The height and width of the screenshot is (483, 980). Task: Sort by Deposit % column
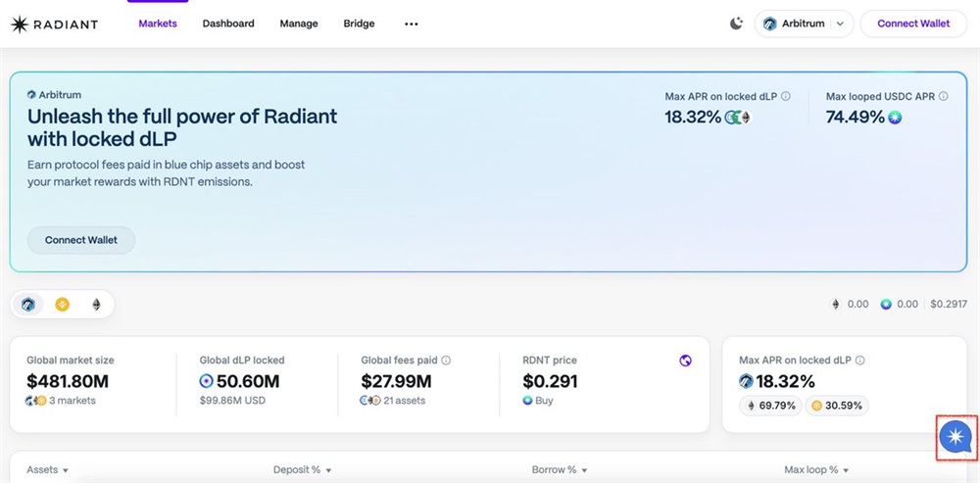click(x=302, y=470)
